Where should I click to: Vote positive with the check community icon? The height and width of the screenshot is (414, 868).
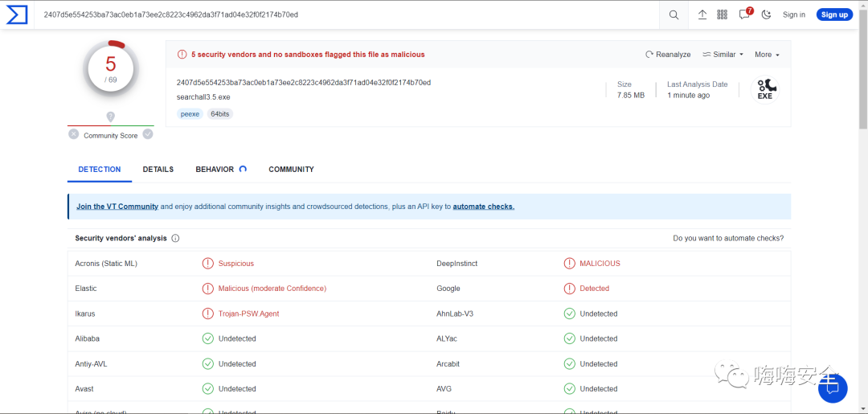click(x=148, y=134)
